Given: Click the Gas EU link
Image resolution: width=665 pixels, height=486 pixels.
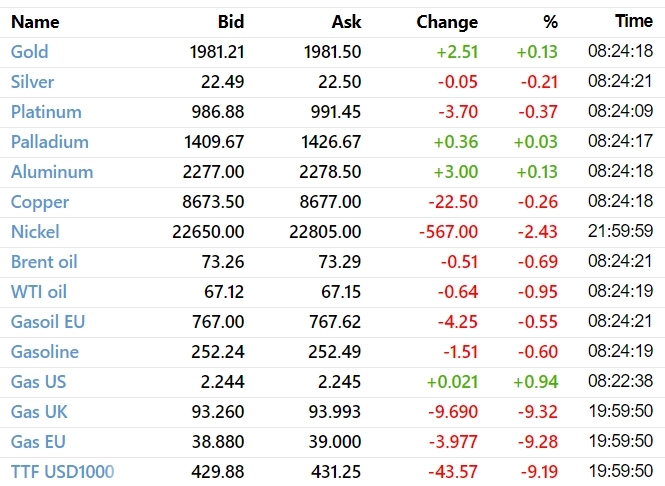Looking at the screenshot, I should pos(38,442).
